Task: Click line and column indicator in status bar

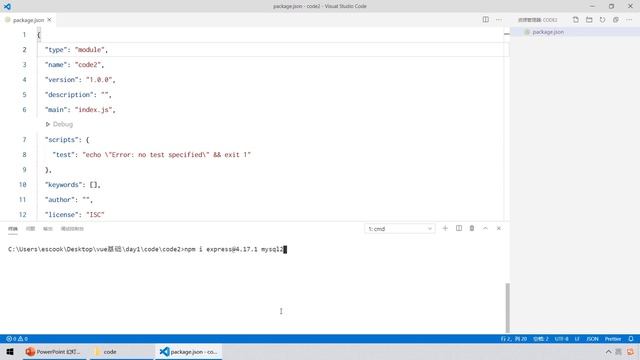Action: coord(513,339)
